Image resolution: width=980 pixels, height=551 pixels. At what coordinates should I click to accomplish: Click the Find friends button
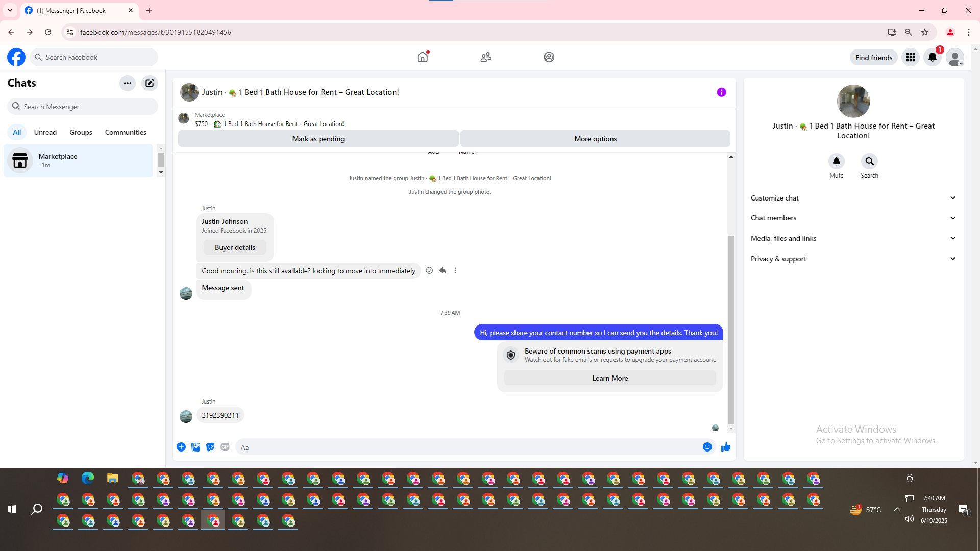click(874, 58)
